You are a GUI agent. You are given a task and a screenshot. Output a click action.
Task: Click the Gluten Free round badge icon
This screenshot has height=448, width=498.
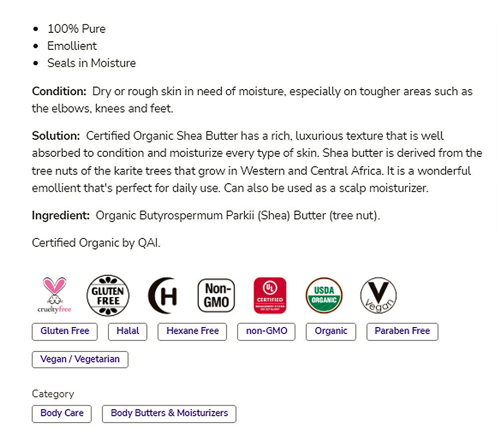pos(108,296)
